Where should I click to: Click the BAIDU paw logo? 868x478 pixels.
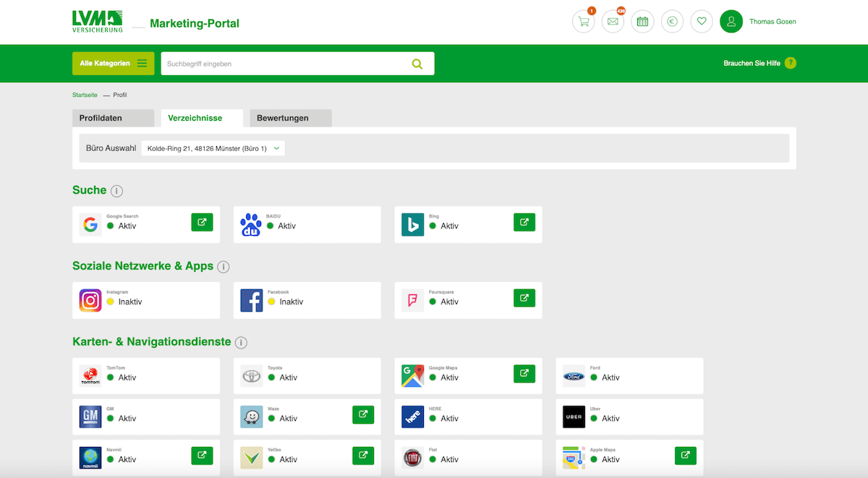(x=251, y=225)
